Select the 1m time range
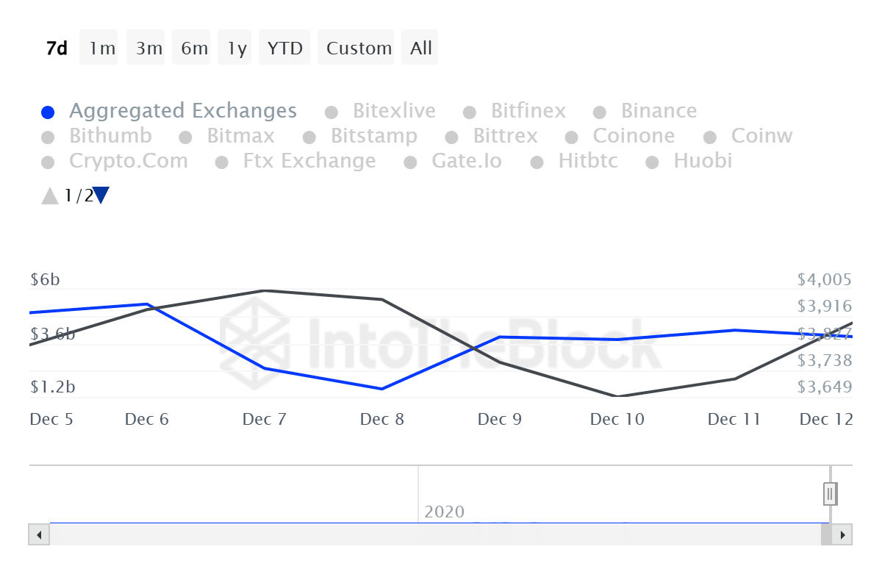The width and height of the screenshot is (882, 588). [x=102, y=49]
